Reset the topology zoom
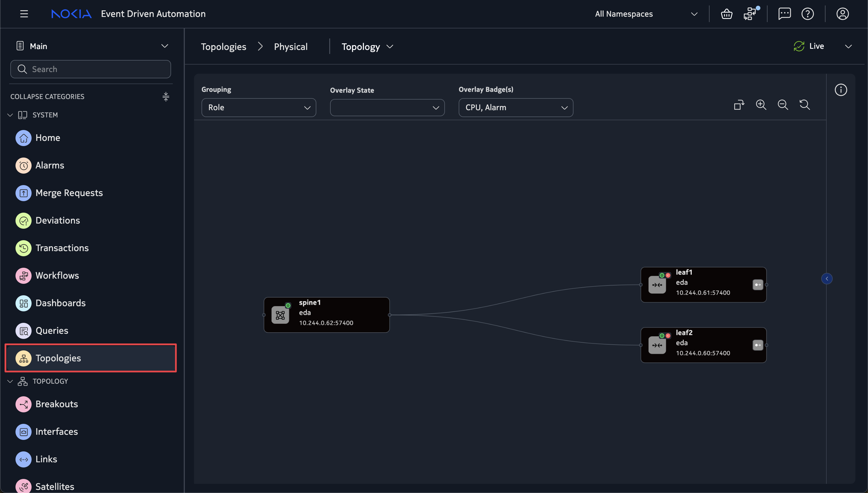Screen dimensions: 868x493 point(804,105)
